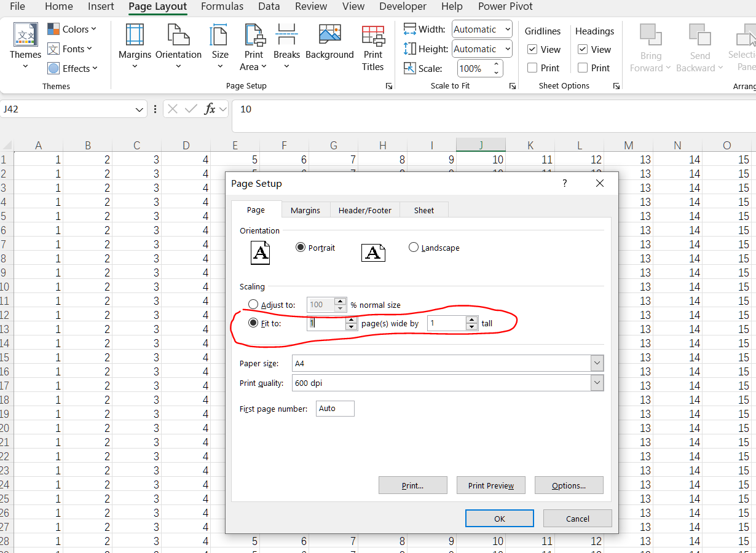This screenshot has width=756, height=553.
Task: Choose the sheet Background icon
Action: click(x=329, y=36)
